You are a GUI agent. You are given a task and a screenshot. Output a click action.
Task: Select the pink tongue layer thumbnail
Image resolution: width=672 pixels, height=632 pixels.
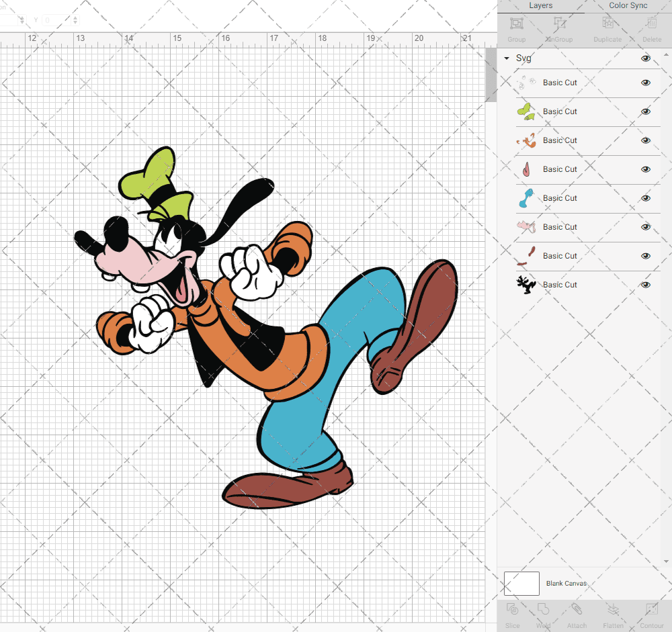[526, 169]
